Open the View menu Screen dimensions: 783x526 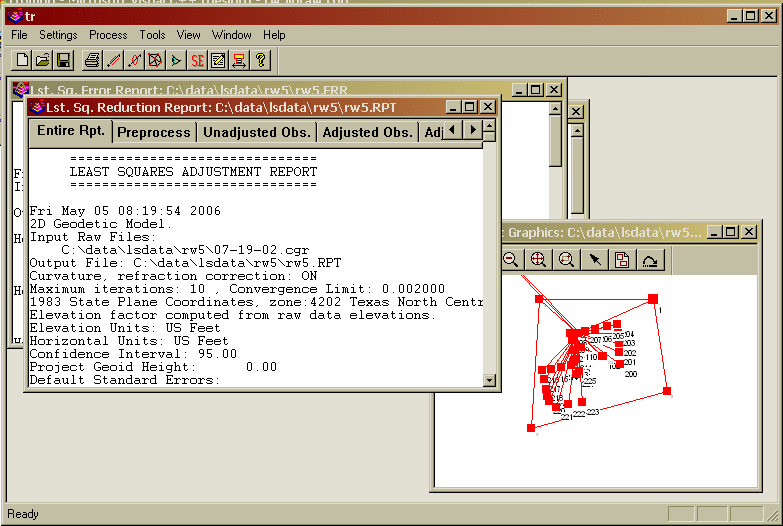(188, 35)
